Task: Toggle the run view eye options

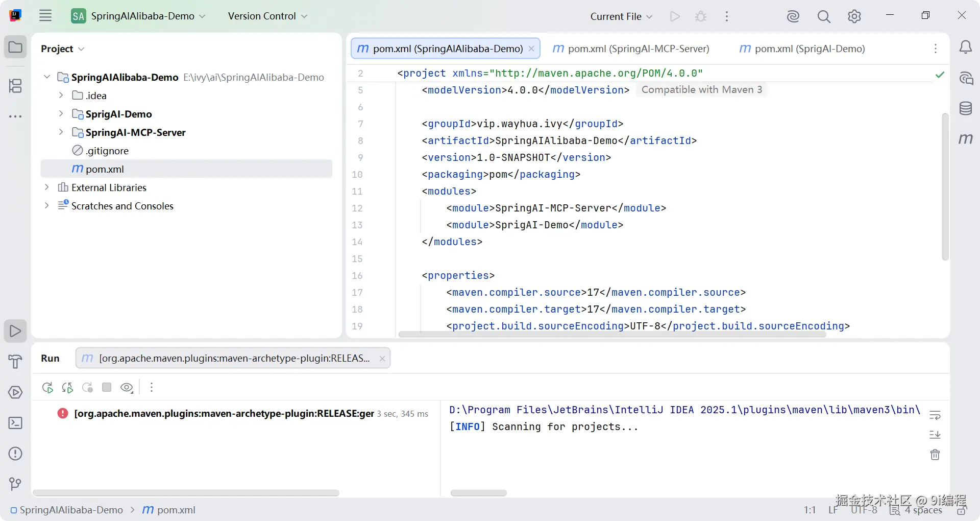Action: tap(127, 388)
